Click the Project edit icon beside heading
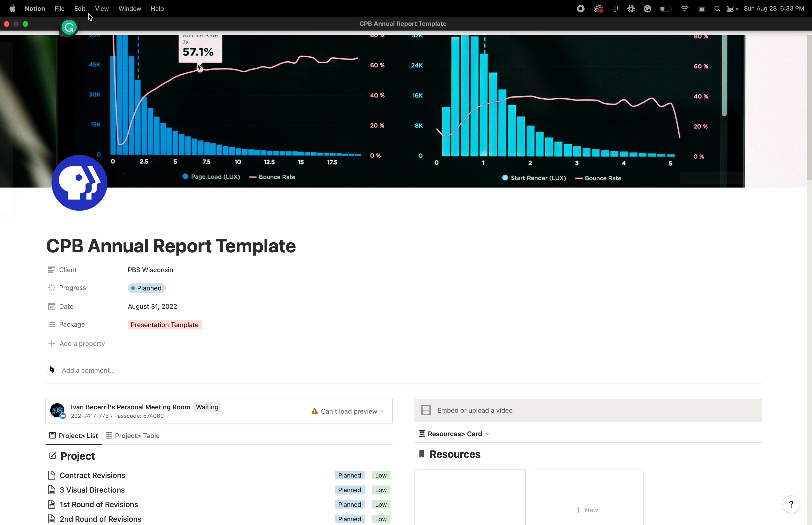This screenshot has width=812, height=525. (x=52, y=456)
